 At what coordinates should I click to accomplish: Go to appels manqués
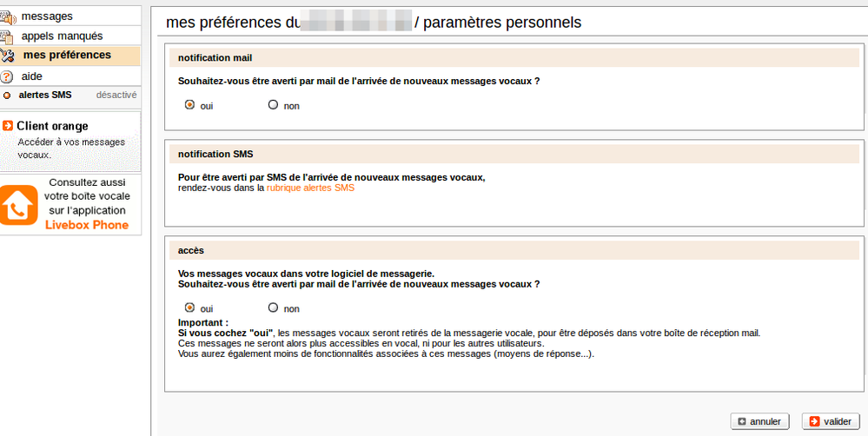click(62, 36)
